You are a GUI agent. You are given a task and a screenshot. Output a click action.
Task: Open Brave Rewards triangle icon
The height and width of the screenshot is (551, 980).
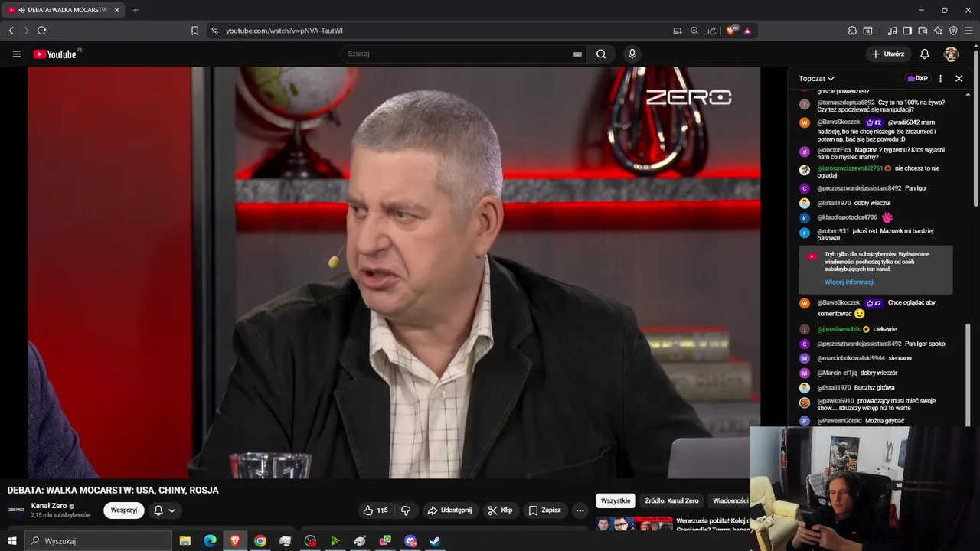pyautogui.click(x=747, y=31)
